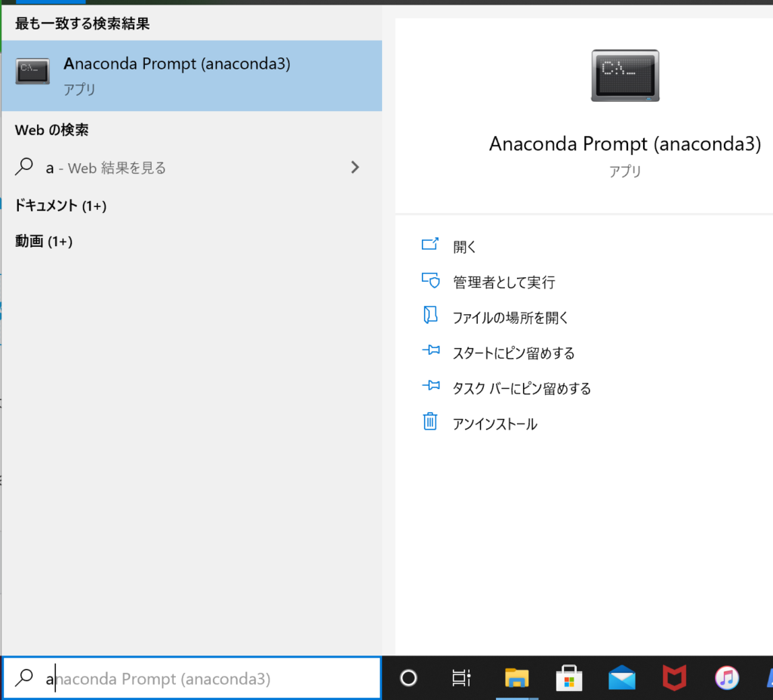This screenshot has width=773, height=700.
Task: Launch Microsoft Store from the taskbar
Action: click(569, 678)
